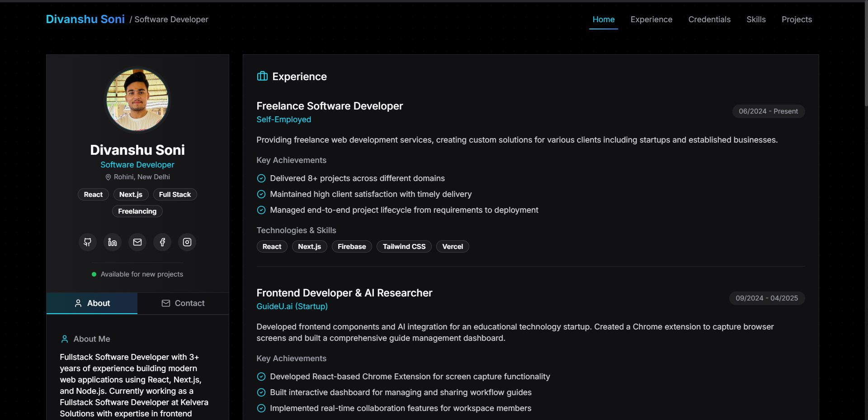Open the Projects nav item

point(797,19)
